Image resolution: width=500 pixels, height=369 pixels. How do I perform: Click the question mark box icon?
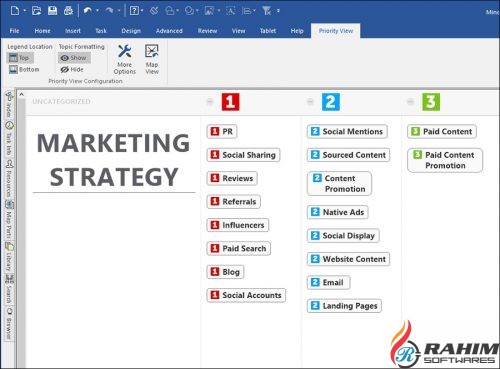[134, 11]
